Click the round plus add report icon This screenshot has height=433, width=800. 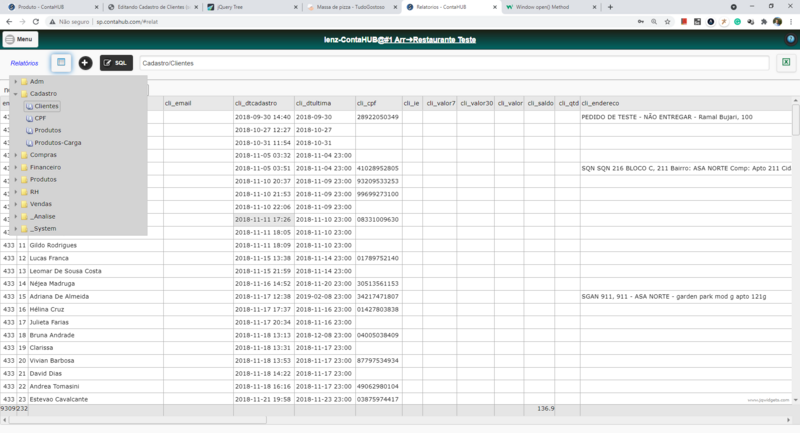[85, 63]
